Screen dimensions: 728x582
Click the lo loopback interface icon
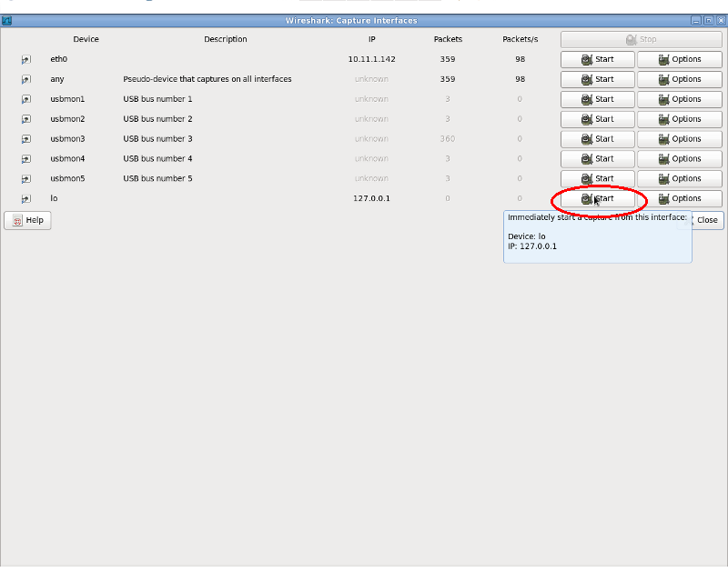tap(25, 198)
